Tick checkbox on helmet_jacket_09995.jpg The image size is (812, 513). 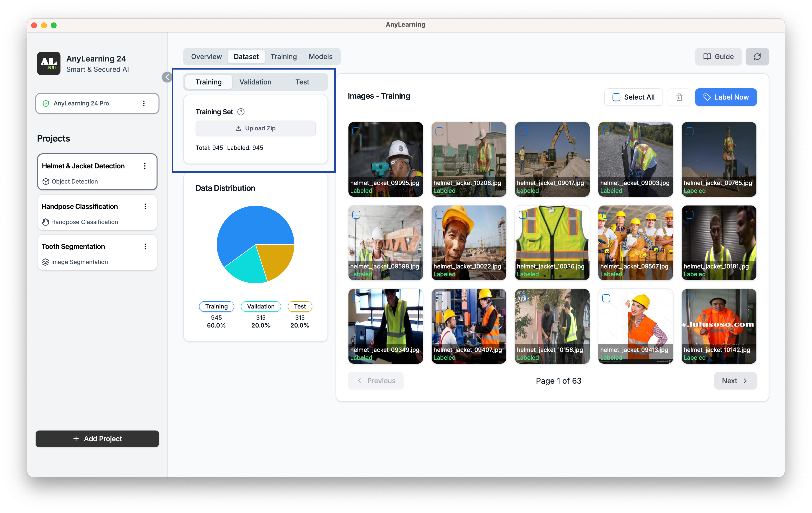pos(356,131)
